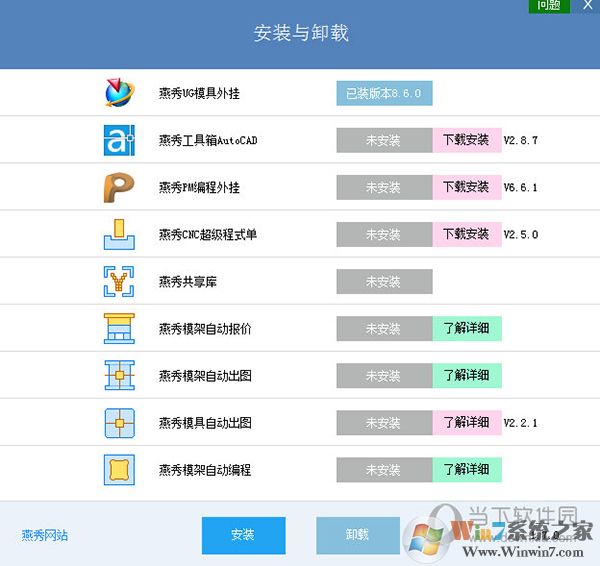Screen dimensions: 600x566
Task: Click 未安装 for 燕秀模架自动报价
Action: [385, 329]
